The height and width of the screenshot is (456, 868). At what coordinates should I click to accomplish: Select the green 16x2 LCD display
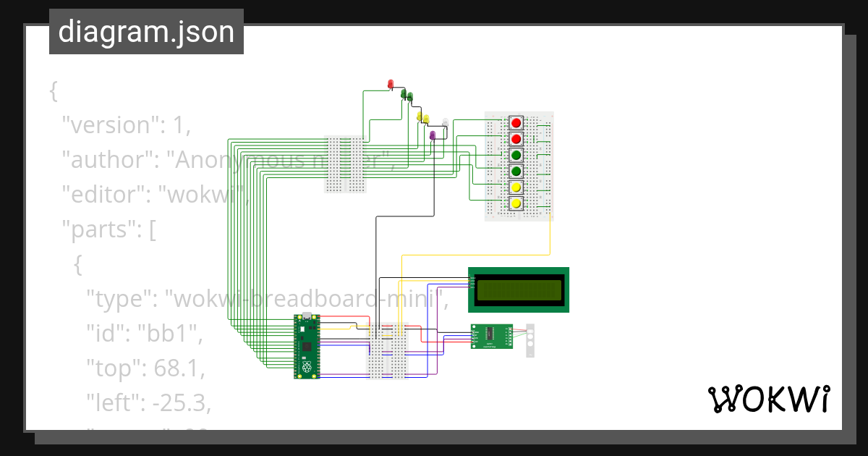click(x=518, y=290)
